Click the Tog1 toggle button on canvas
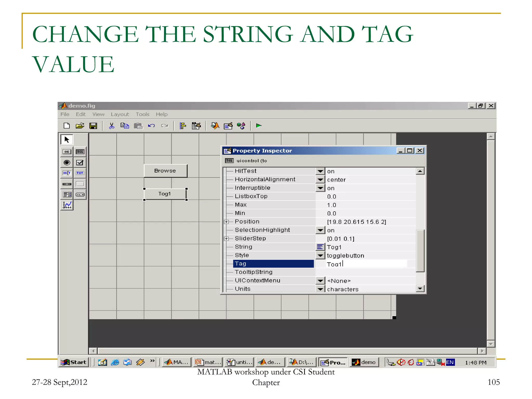532x399 pixels. (x=165, y=194)
